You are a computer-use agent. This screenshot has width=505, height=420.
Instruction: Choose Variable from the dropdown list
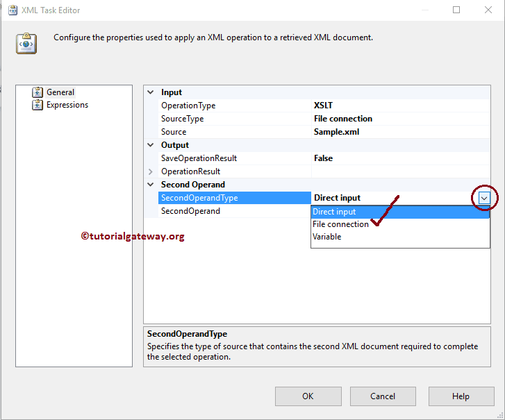(x=400, y=237)
